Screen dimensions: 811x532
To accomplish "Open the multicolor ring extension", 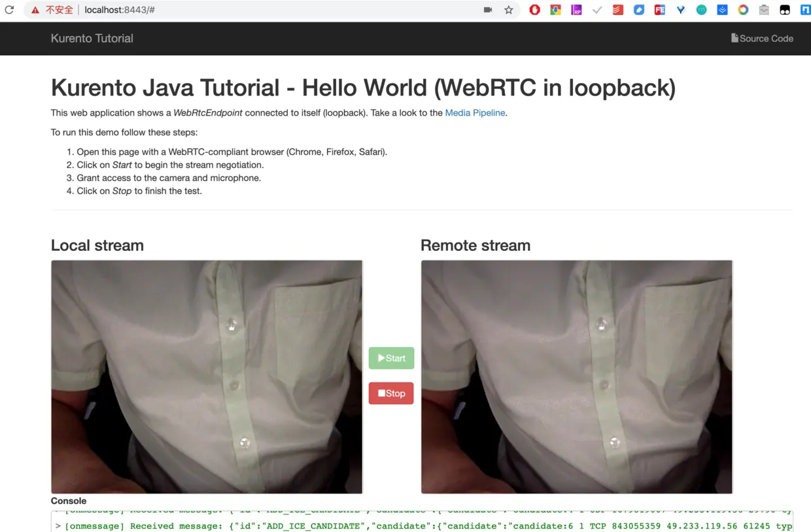I will point(744,10).
